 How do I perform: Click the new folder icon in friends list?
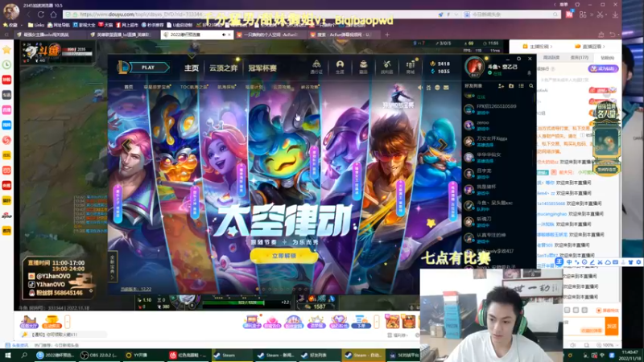(x=511, y=86)
